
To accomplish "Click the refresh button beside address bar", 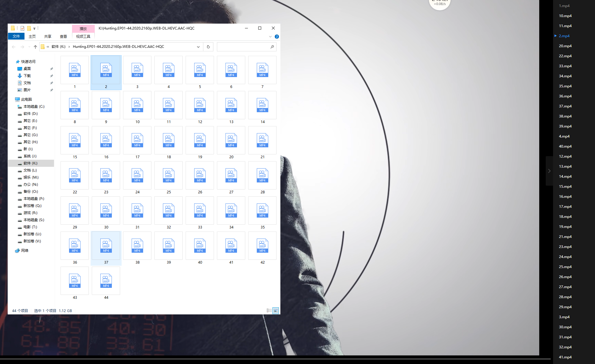I will pos(208,47).
